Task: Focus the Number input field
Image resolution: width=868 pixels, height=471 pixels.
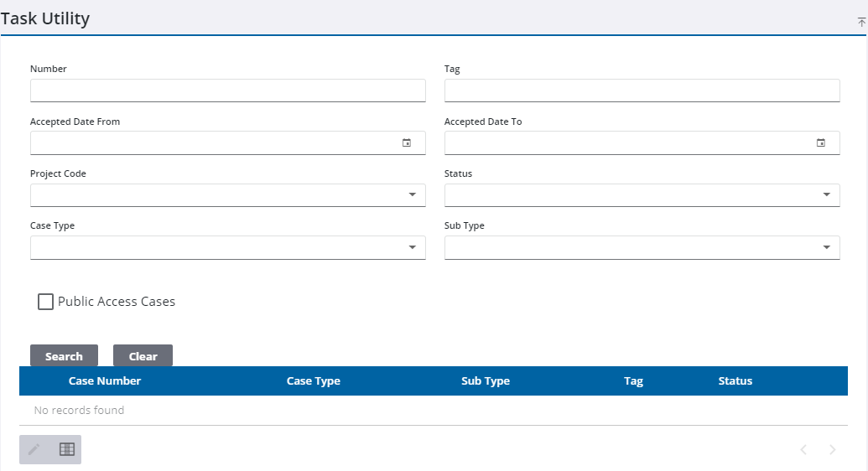Action: point(227,91)
